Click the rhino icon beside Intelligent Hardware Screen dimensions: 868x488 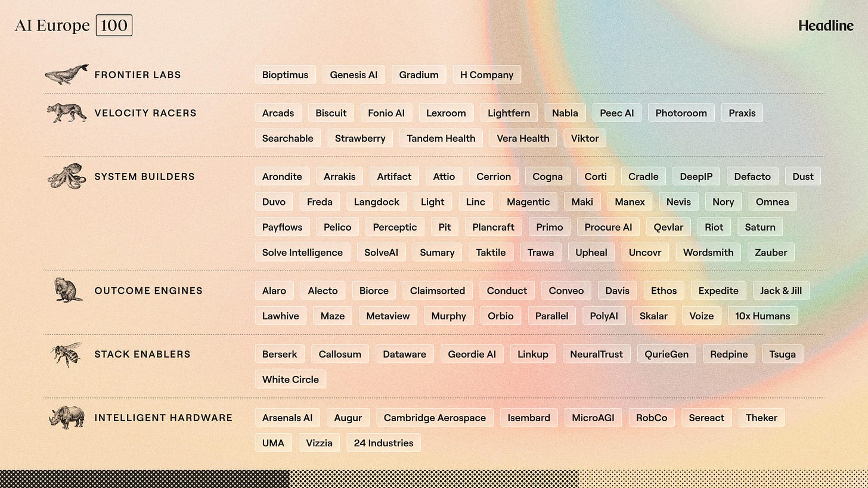coord(67,417)
